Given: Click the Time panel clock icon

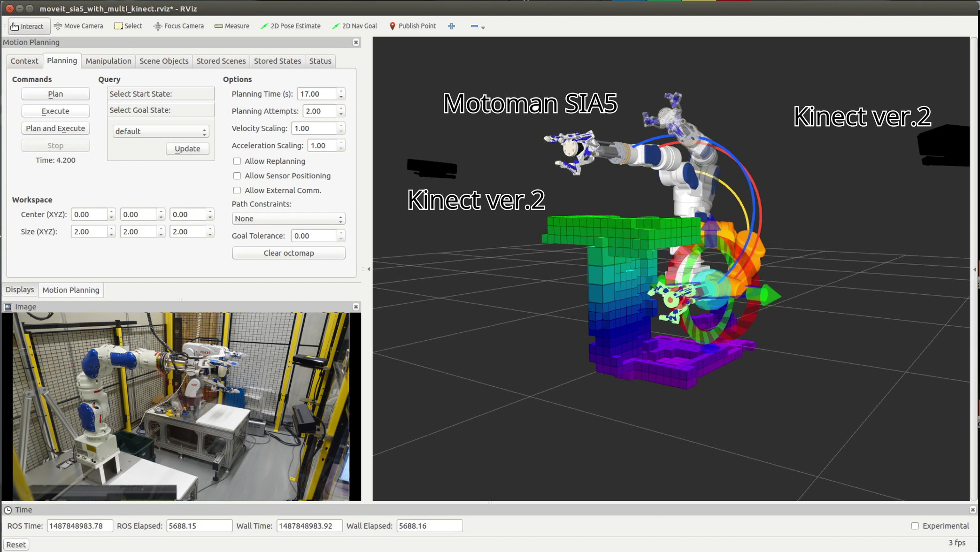Looking at the screenshot, I should point(8,509).
